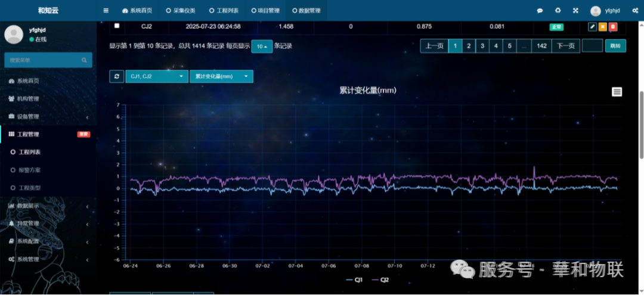Open 报警方案 in the sidebar menu
This screenshot has width=644, height=295.
coord(30,170)
